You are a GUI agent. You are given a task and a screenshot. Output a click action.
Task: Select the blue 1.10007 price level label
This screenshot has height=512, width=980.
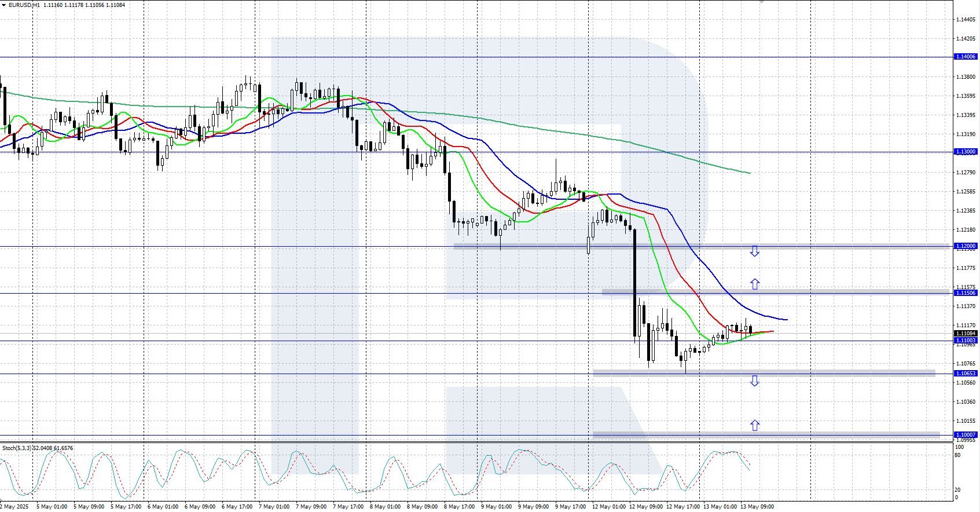[x=966, y=435]
